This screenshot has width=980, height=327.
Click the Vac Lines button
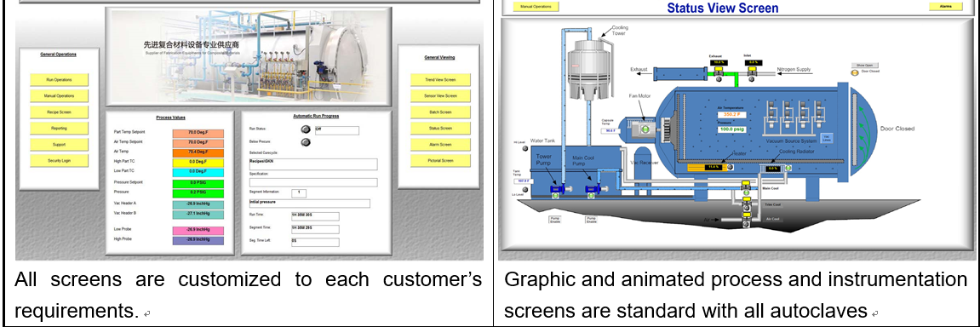(826, 137)
